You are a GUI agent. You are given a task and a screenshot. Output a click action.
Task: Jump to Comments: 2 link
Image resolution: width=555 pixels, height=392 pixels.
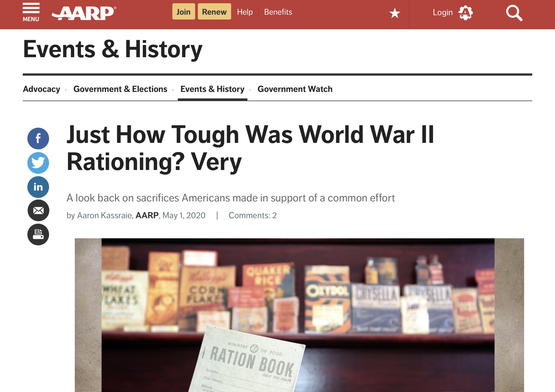click(253, 215)
